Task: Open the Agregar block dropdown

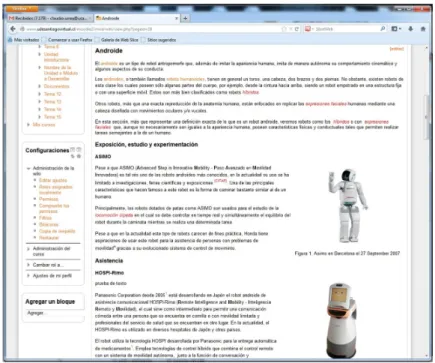Action: click(54, 313)
